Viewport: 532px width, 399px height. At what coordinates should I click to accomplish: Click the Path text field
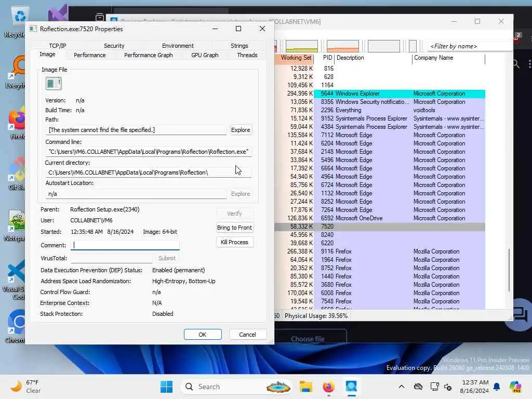[136, 130]
